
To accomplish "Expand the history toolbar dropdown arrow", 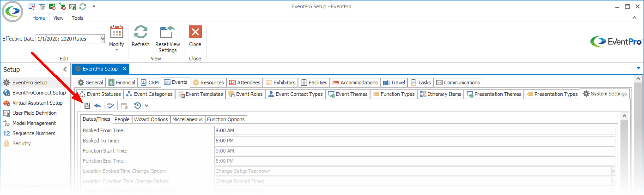I will pyautogui.click(x=146, y=106).
